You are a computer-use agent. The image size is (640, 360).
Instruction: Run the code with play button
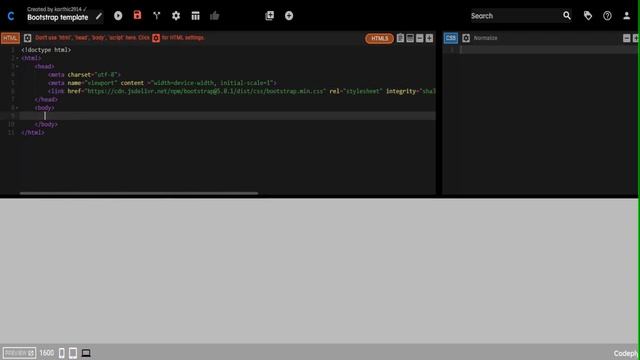118,16
